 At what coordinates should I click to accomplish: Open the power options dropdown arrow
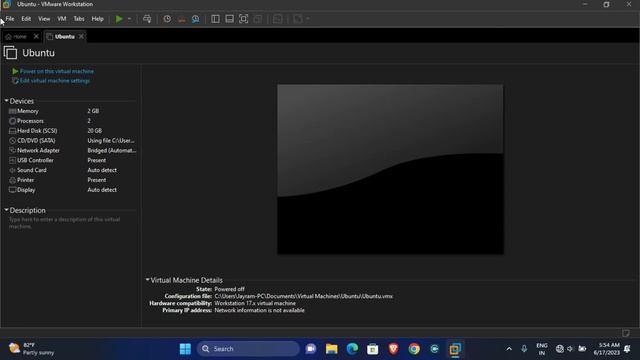(x=129, y=19)
